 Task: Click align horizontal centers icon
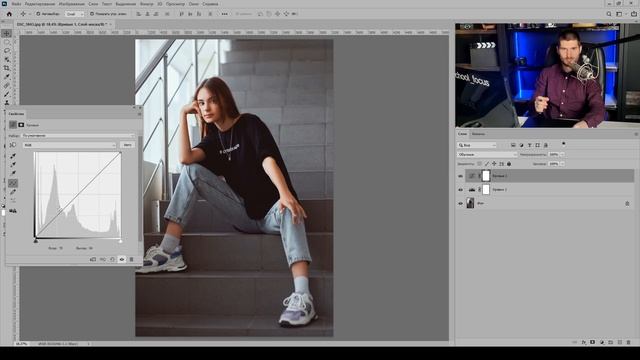click(147, 14)
